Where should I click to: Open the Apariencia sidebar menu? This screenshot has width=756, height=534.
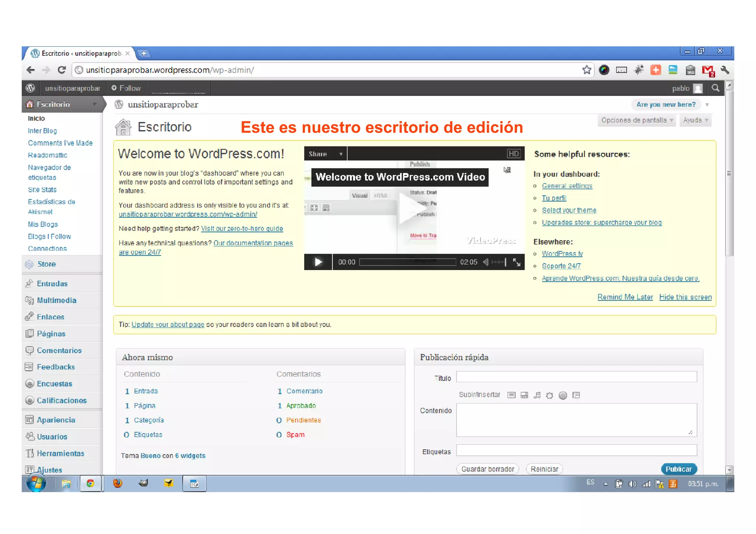tap(56, 420)
